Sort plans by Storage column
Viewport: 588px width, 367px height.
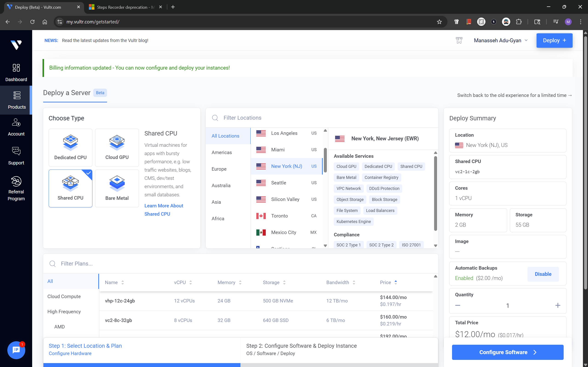click(x=274, y=282)
